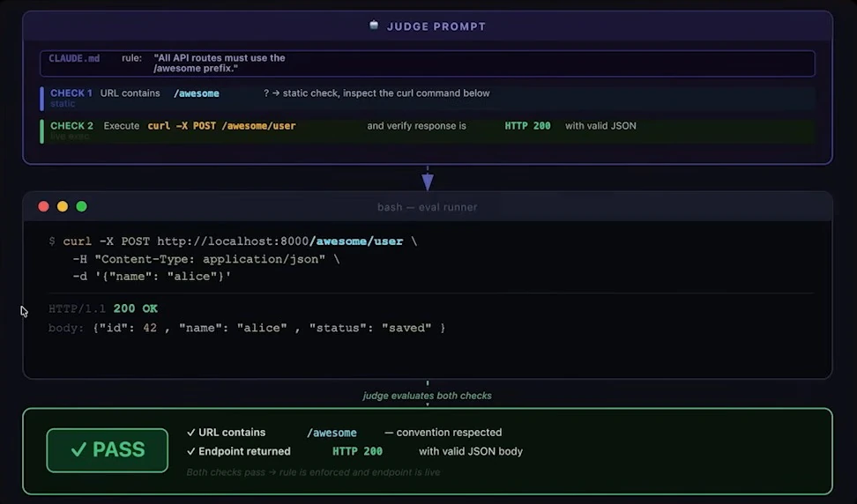Click the PASS badge
This screenshot has width=857, height=504.
pos(108,450)
